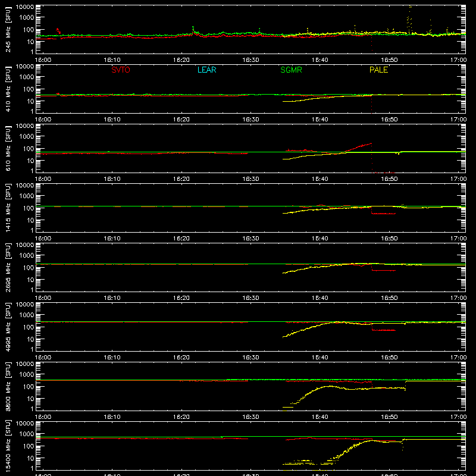Click the tall yellow burst spike in the 245 MHz plot
Image resolution: width=476 pixels, height=476 pixels.
point(409,20)
